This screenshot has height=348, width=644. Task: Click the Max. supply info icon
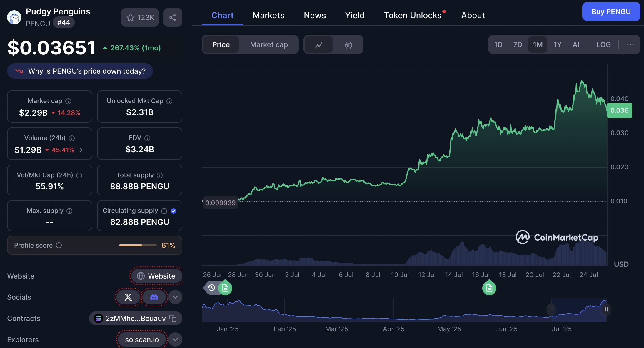pyautogui.click(x=69, y=211)
